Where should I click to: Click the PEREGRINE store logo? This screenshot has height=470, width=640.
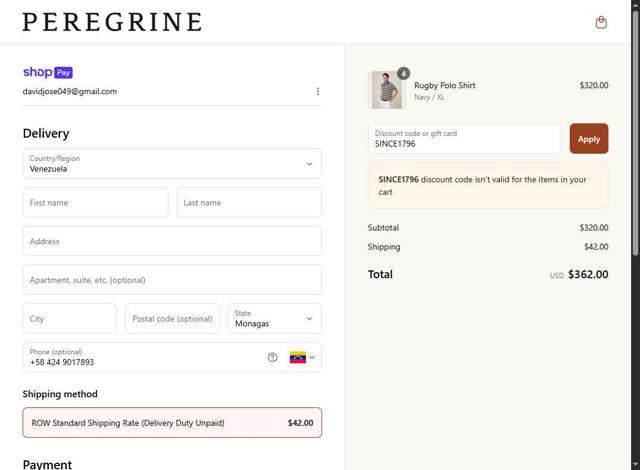coord(112,22)
